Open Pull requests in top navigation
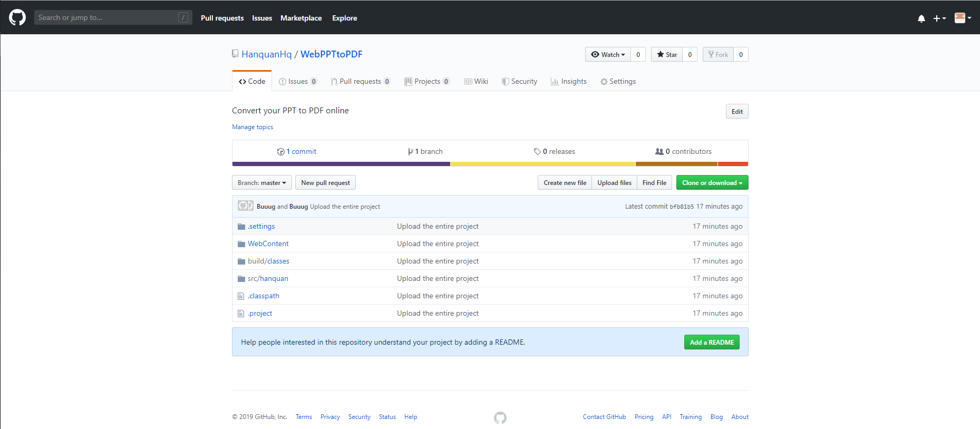Image resolution: width=980 pixels, height=429 pixels. (x=222, y=18)
